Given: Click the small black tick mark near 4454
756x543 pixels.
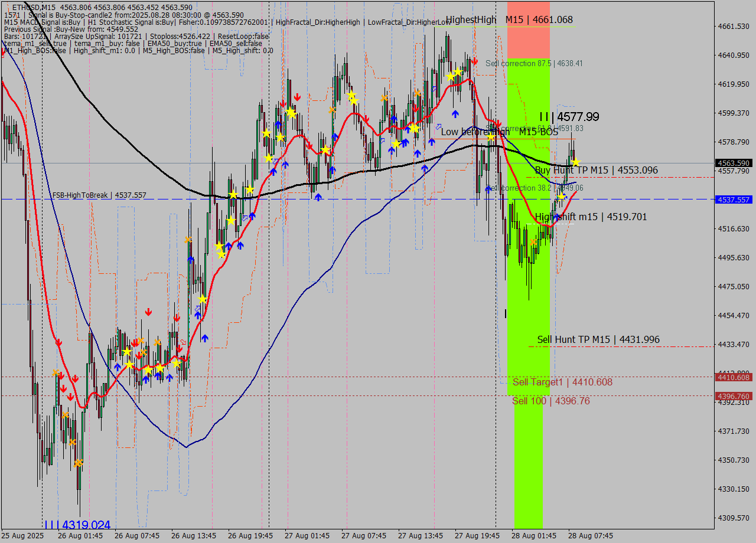Looking at the screenshot, I should coord(506,313).
